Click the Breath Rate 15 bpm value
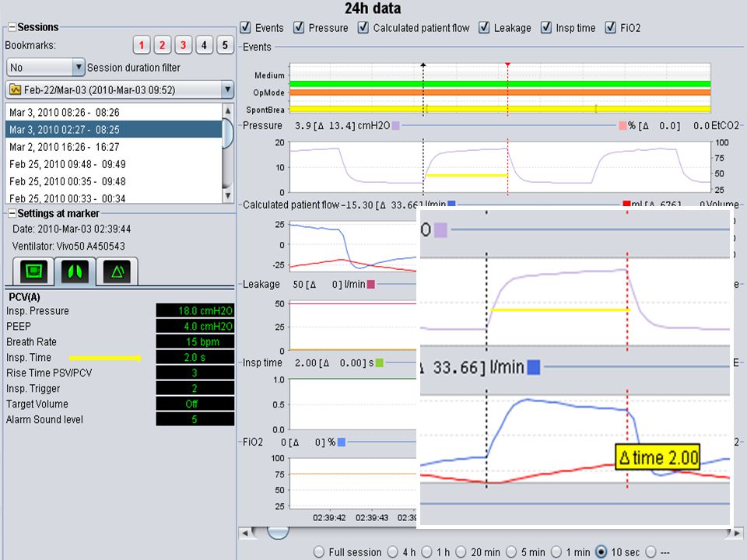Screen dimensions: 747x560 (195, 341)
